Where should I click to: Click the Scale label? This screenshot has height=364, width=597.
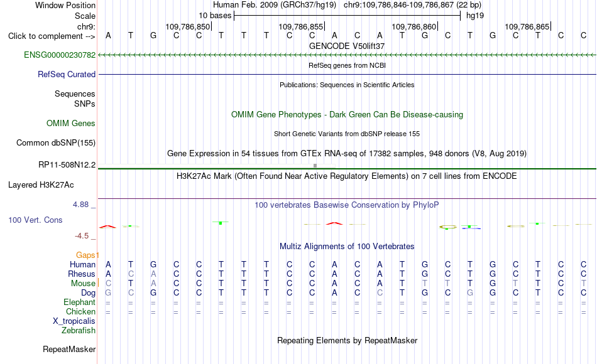(x=85, y=16)
